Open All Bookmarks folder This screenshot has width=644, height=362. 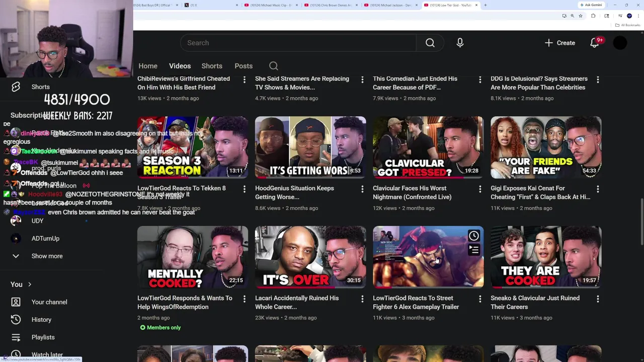pyautogui.click(x=628, y=25)
